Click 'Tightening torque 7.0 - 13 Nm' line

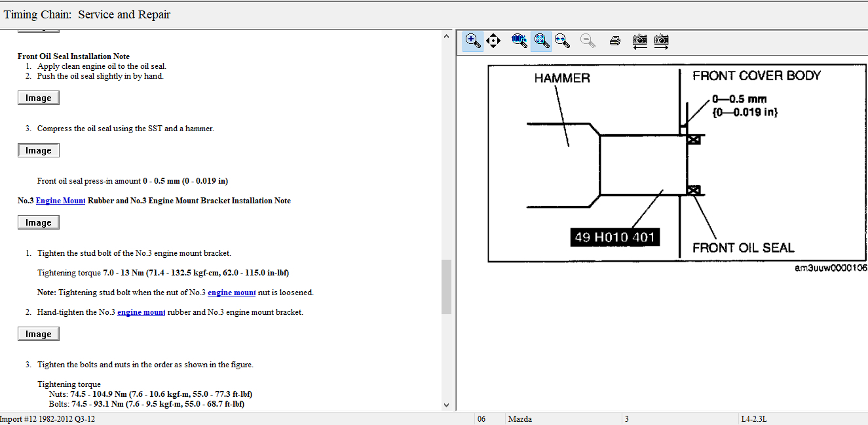click(163, 273)
